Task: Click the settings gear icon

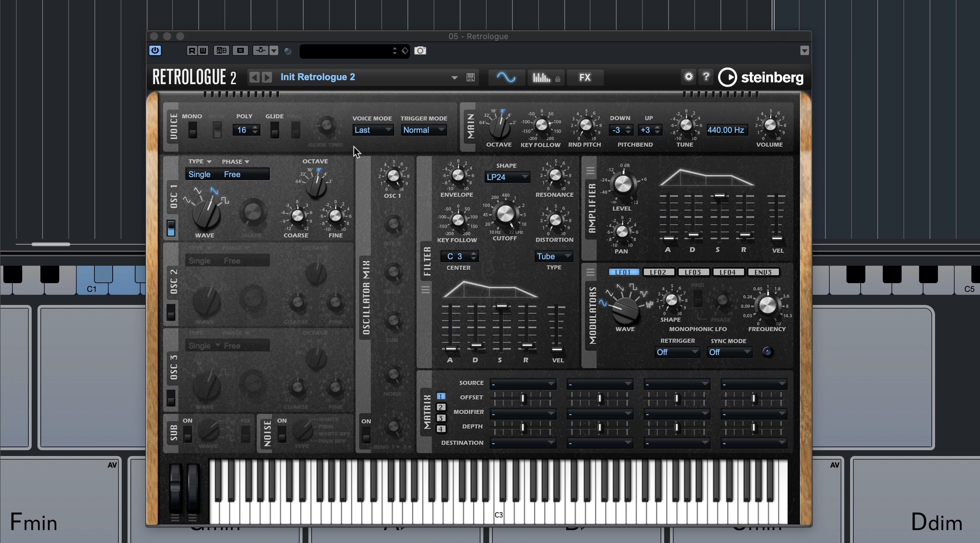Action: pyautogui.click(x=689, y=77)
